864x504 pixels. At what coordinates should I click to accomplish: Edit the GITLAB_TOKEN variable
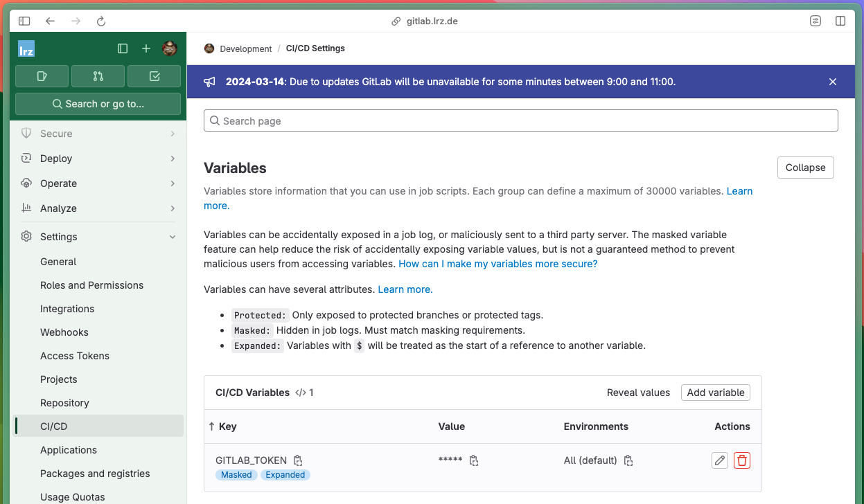(x=720, y=460)
